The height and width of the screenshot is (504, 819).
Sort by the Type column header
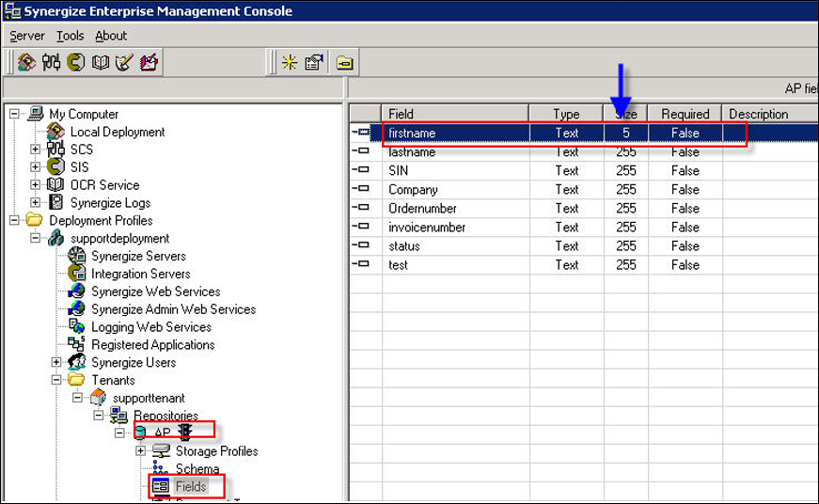point(566,114)
